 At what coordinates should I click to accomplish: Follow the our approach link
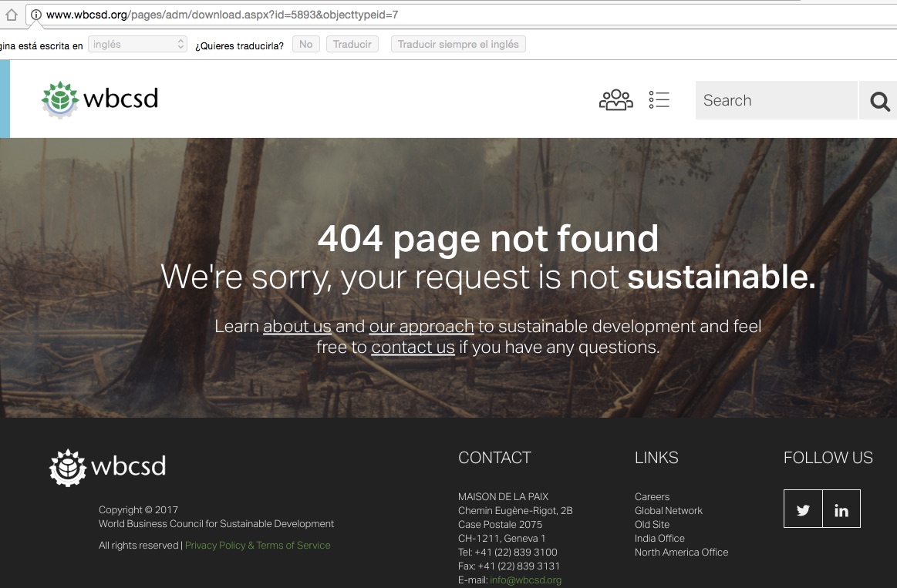(x=421, y=327)
